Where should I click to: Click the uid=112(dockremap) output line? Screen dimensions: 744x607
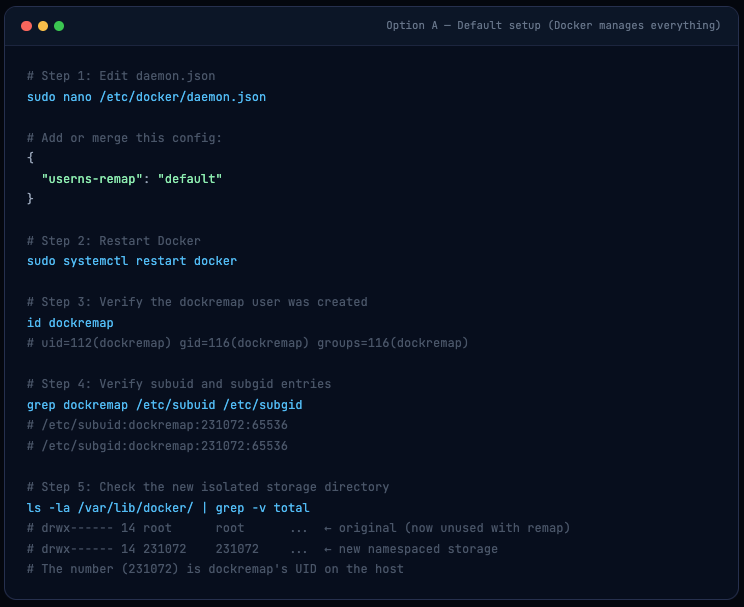[247, 343]
